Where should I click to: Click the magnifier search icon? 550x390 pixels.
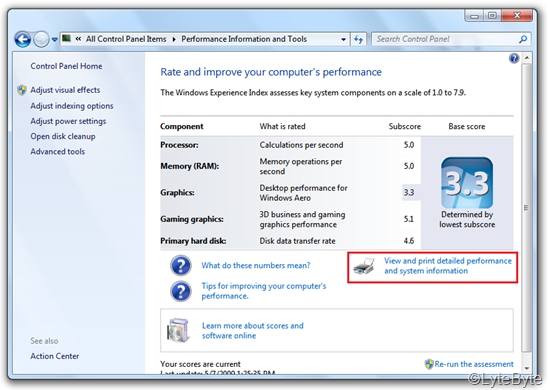pos(523,39)
